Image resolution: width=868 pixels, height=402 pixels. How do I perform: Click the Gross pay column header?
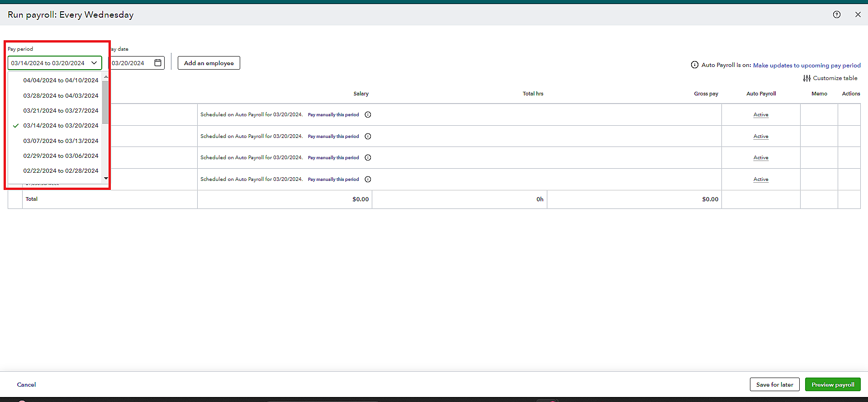(706, 94)
